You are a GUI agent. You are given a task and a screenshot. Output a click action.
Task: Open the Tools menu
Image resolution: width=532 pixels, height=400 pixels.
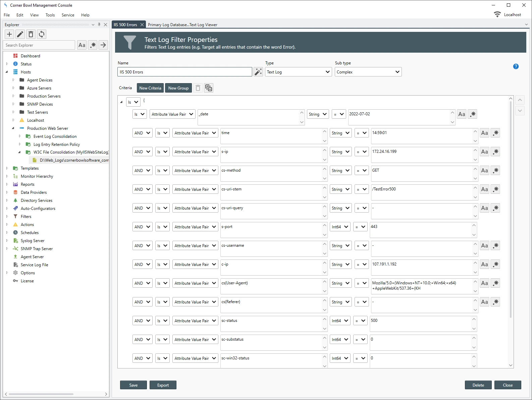coord(50,15)
